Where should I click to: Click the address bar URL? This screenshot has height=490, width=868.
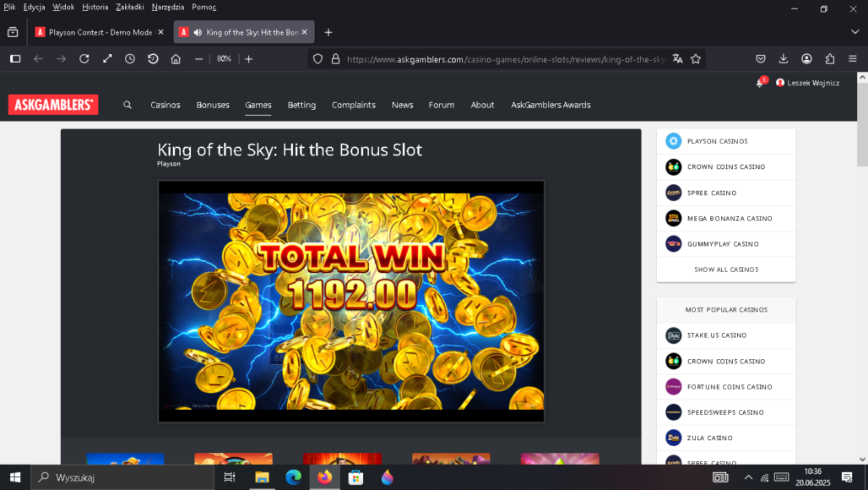(506, 59)
